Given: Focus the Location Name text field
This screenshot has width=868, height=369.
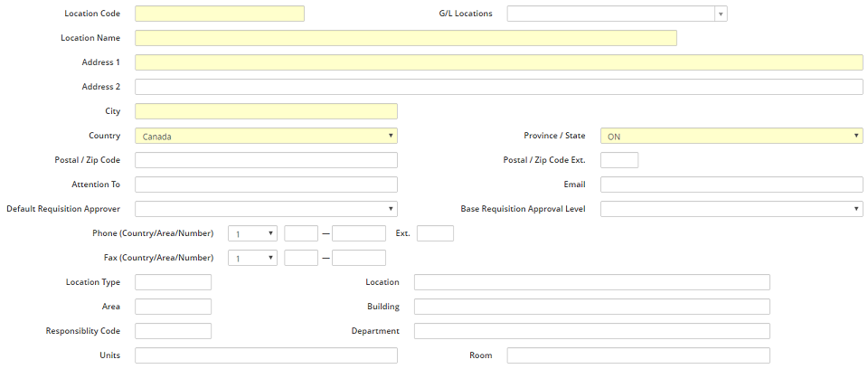Looking at the screenshot, I should click(x=405, y=38).
